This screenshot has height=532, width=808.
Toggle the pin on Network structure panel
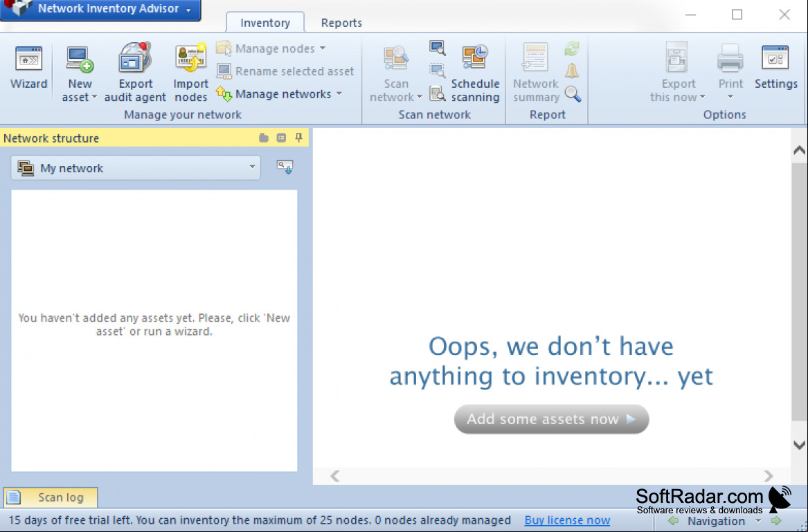coord(298,138)
